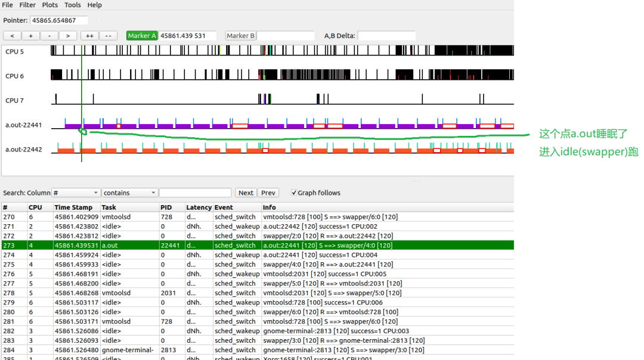The height and width of the screenshot is (360, 644).
Task: Select the Marker B button
Action: (x=240, y=36)
